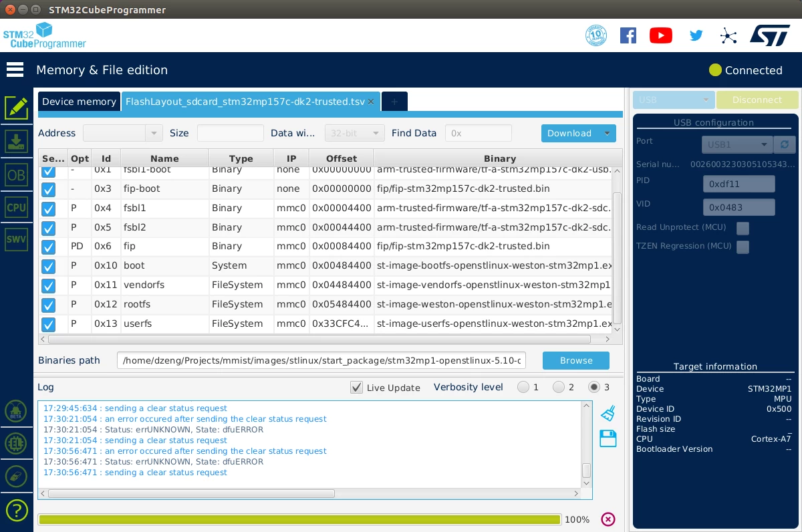Screen dimensions: 802x532
Task: Select the vendorfs offset 0x04484400 cell
Action: click(342, 285)
